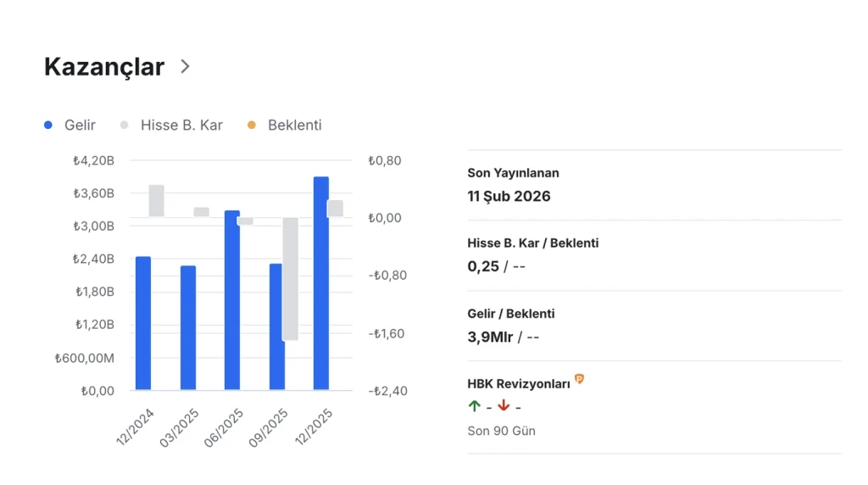This screenshot has height=485, width=868.
Task: Click the date value 11 Şub 2026
Action: [x=509, y=197]
